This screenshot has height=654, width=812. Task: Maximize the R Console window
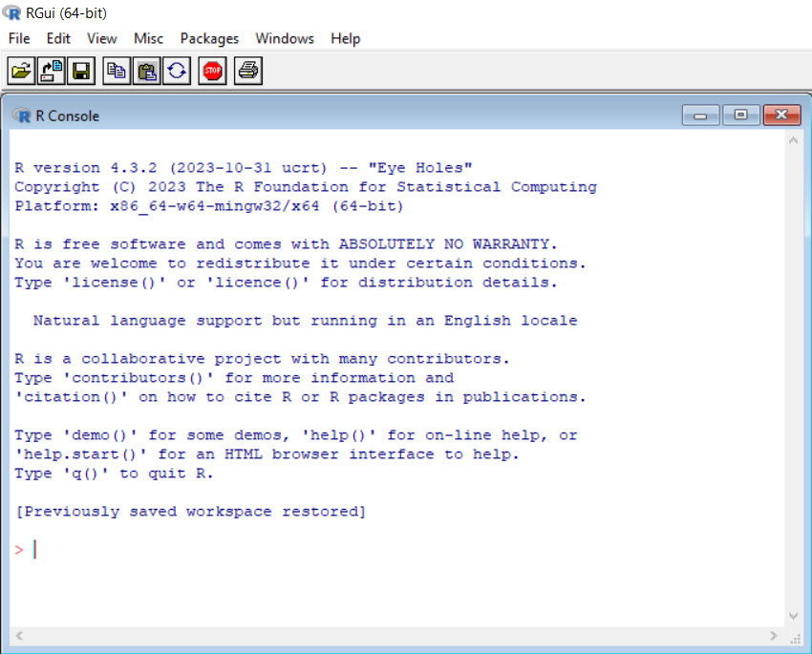[741, 115]
